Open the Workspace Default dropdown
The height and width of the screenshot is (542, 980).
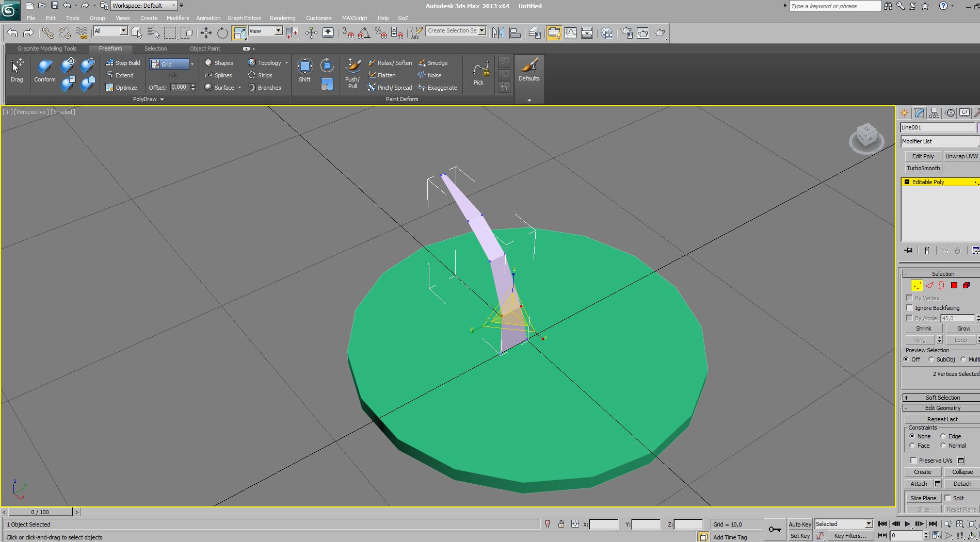(143, 6)
